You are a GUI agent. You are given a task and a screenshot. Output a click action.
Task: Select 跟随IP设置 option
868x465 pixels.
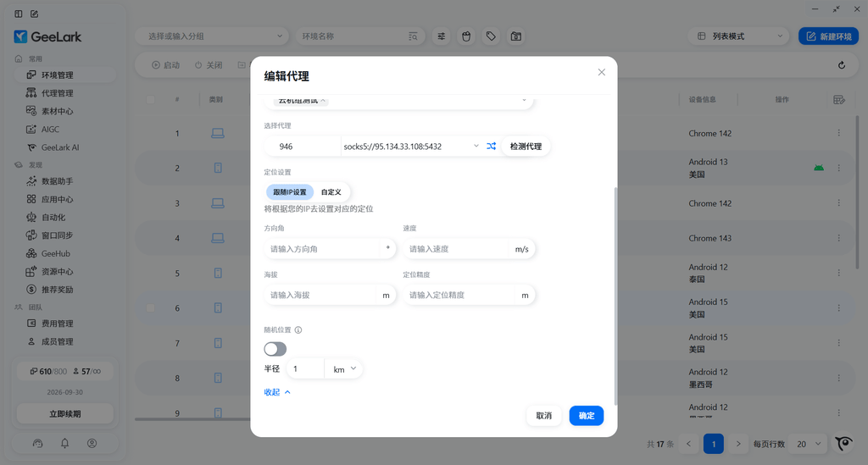[x=290, y=192]
